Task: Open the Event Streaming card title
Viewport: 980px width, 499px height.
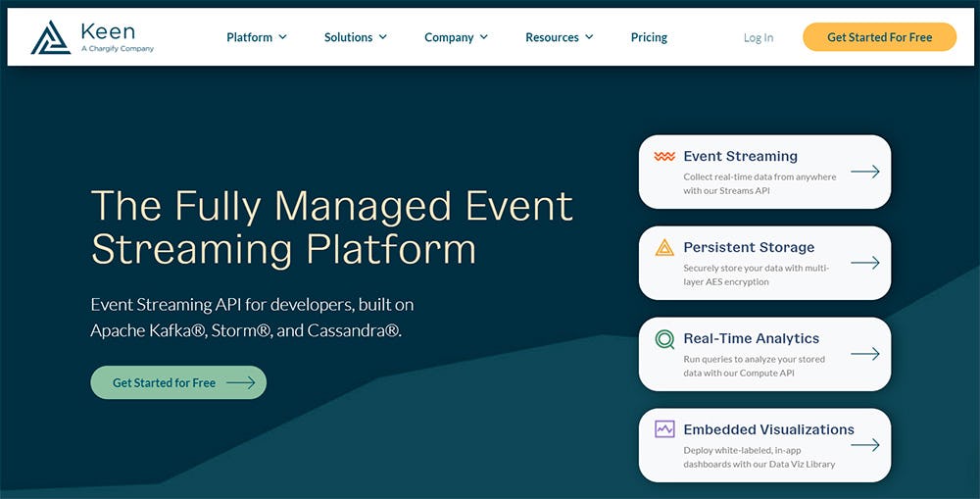Action: click(740, 156)
